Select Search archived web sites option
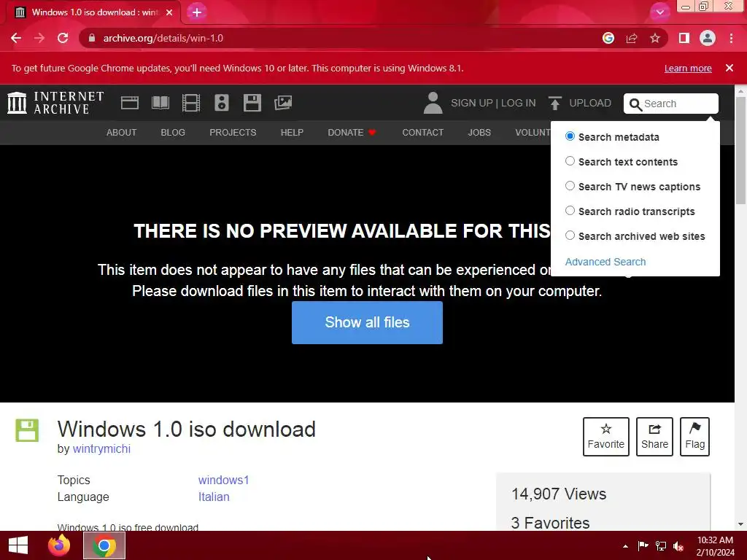This screenshot has width=747, height=560. pyautogui.click(x=570, y=236)
